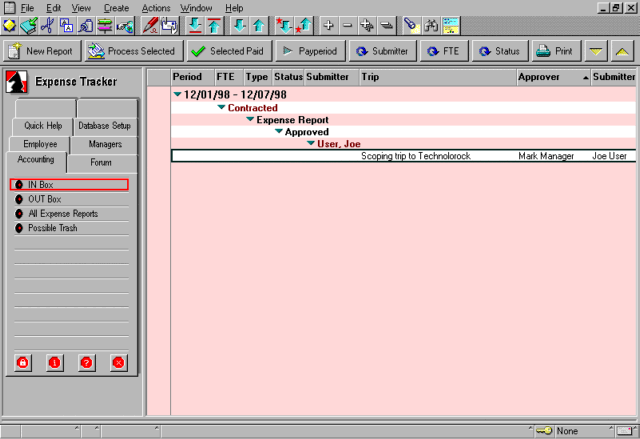The height and width of the screenshot is (439, 640).
Task: Click the red X button in navigator
Action: 118,363
